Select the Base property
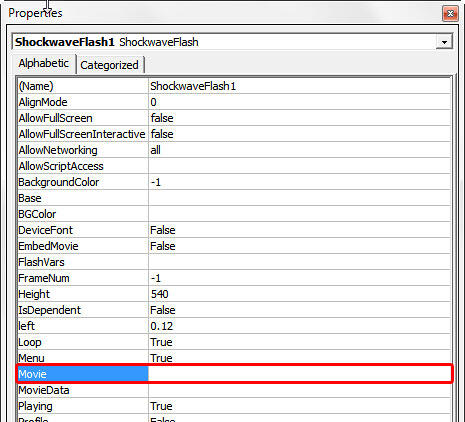The image size is (465, 422). pyautogui.click(x=83, y=198)
